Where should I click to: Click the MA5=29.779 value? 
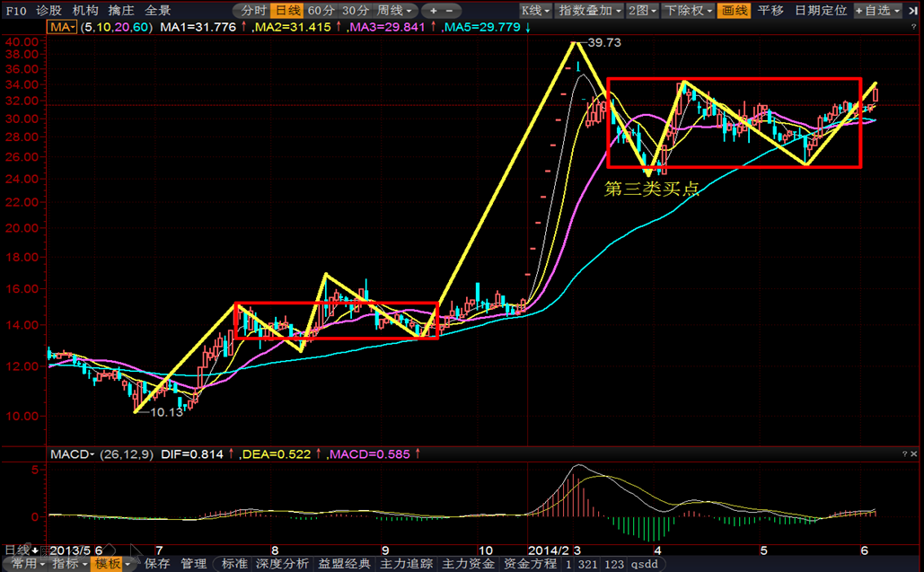tap(482, 27)
